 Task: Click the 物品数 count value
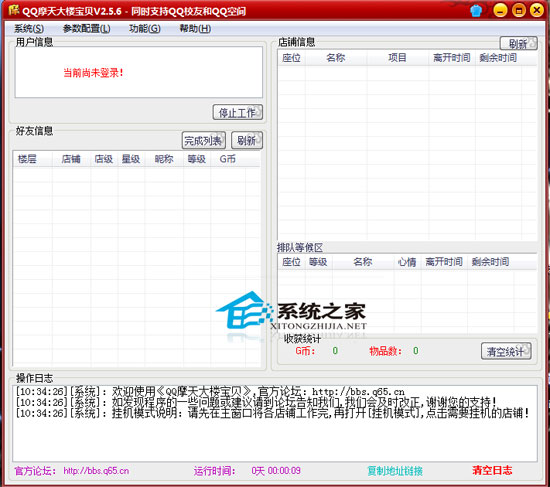pos(416,351)
